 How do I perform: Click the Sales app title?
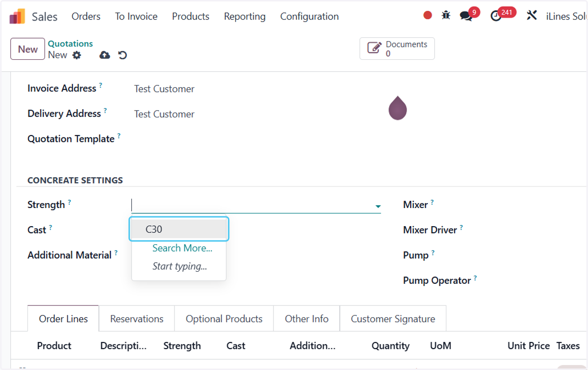tap(45, 16)
